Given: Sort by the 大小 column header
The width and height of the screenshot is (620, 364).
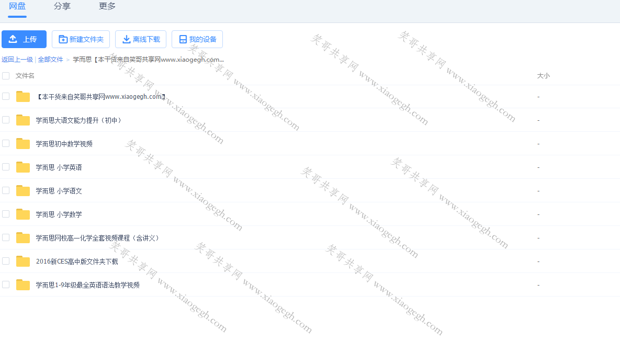Looking at the screenshot, I should click(543, 75).
